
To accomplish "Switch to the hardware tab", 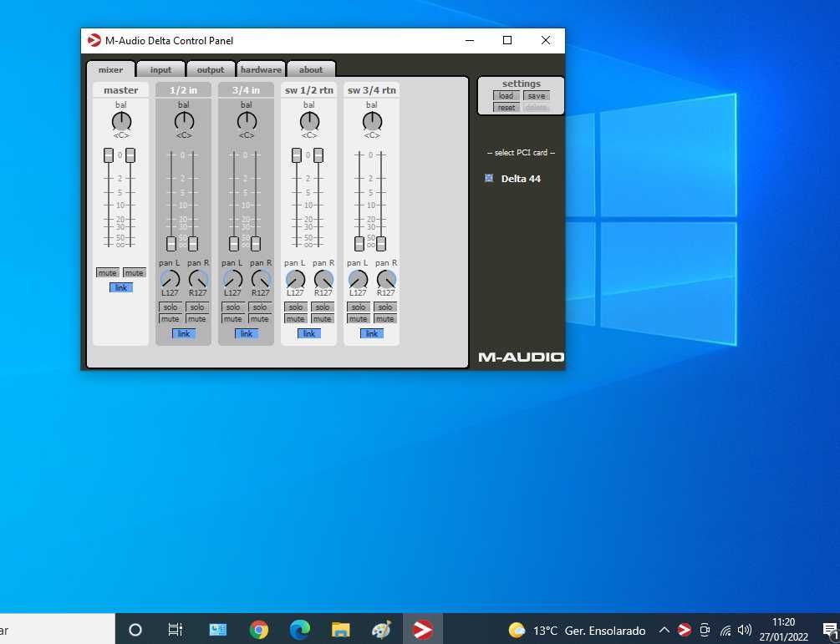I will point(261,69).
